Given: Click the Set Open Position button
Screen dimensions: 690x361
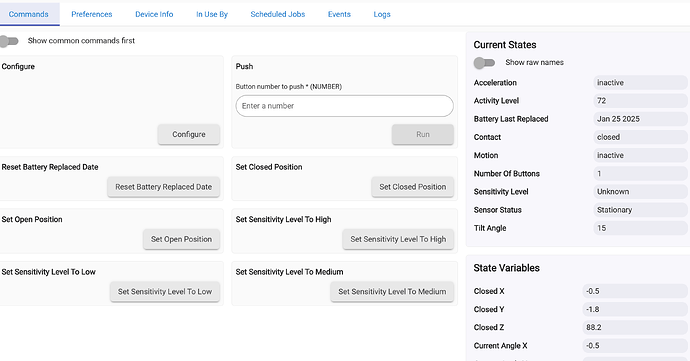Looking at the screenshot, I should pyautogui.click(x=181, y=239).
